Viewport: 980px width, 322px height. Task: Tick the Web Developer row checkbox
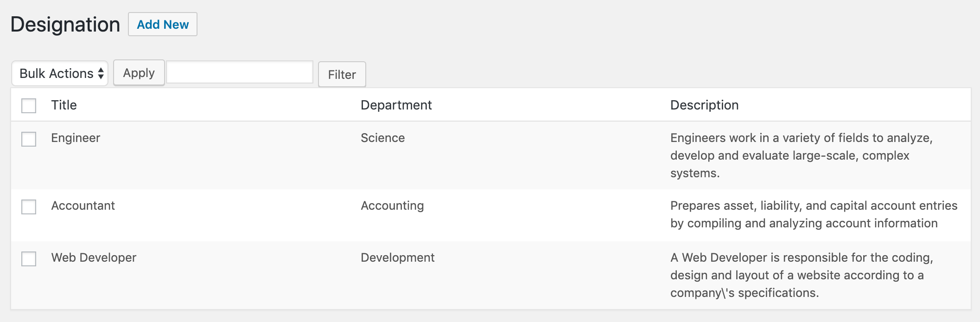pyautogui.click(x=29, y=258)
